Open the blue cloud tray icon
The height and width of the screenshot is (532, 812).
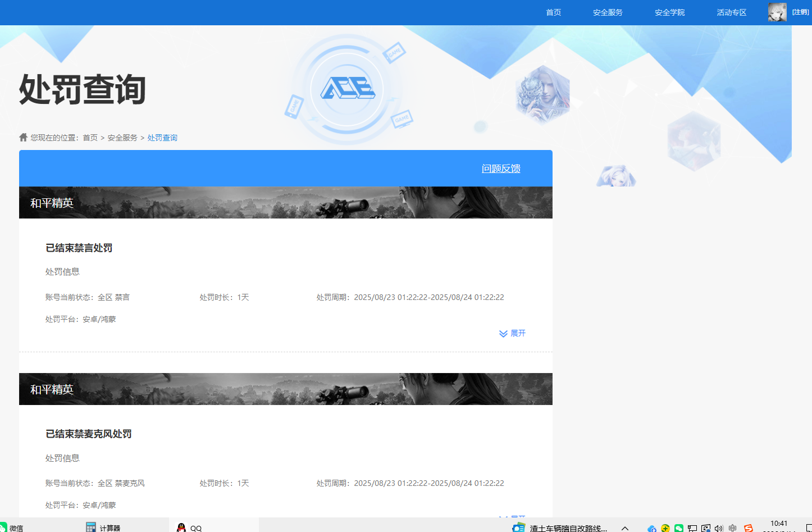[652, 528]
